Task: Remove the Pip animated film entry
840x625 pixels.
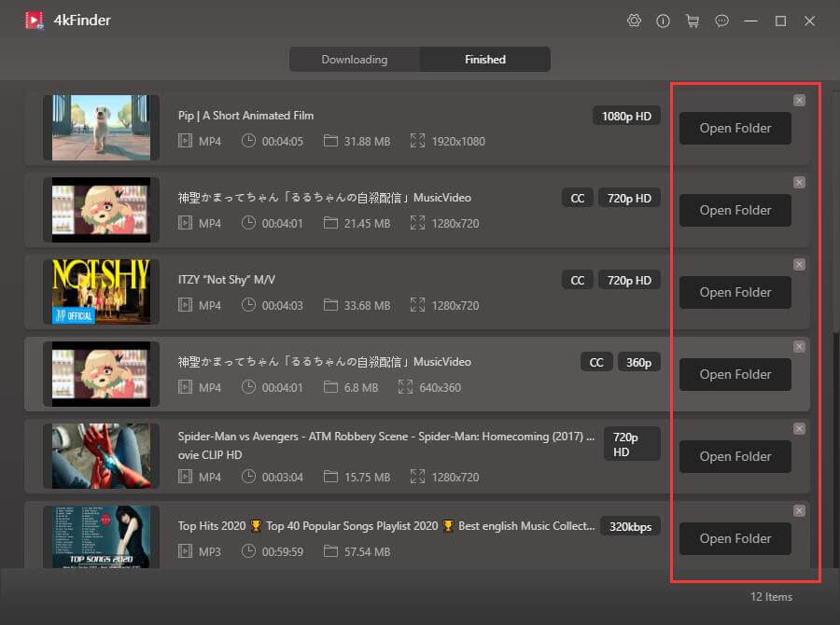Action: click(x=799, y=101)
